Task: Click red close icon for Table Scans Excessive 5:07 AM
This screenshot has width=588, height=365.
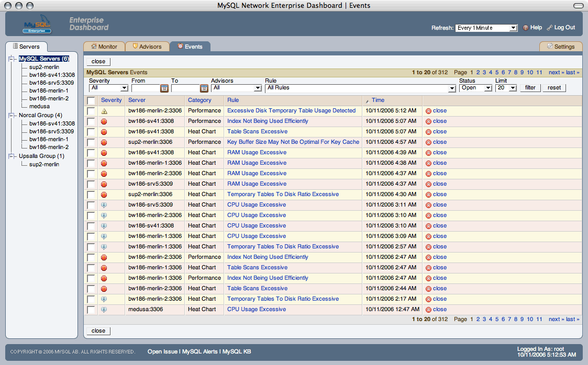Action: [x=428, y=132]
